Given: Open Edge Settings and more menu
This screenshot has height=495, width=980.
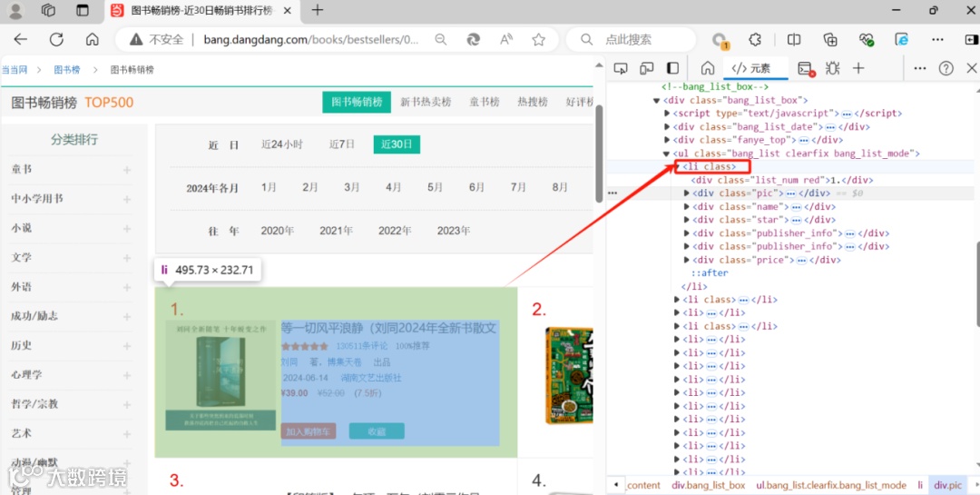Looking at the screenshot, I should (937, 39).
